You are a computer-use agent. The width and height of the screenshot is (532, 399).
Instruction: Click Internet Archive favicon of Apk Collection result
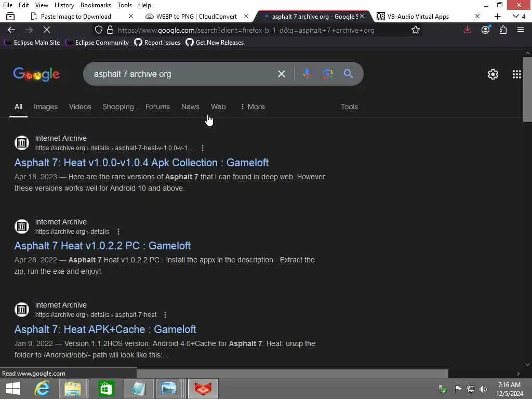point(22,143)
